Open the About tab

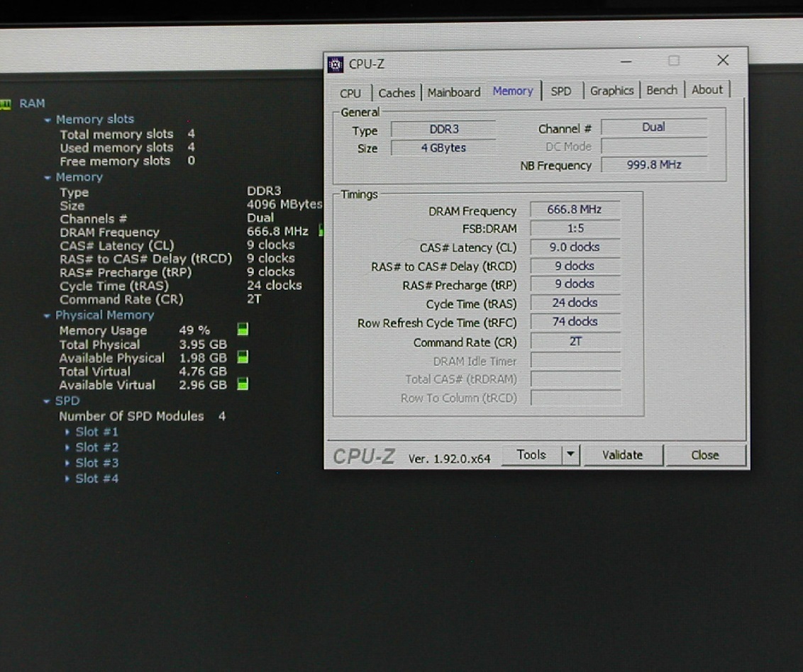pyautogui.click(x=707, y=89)
